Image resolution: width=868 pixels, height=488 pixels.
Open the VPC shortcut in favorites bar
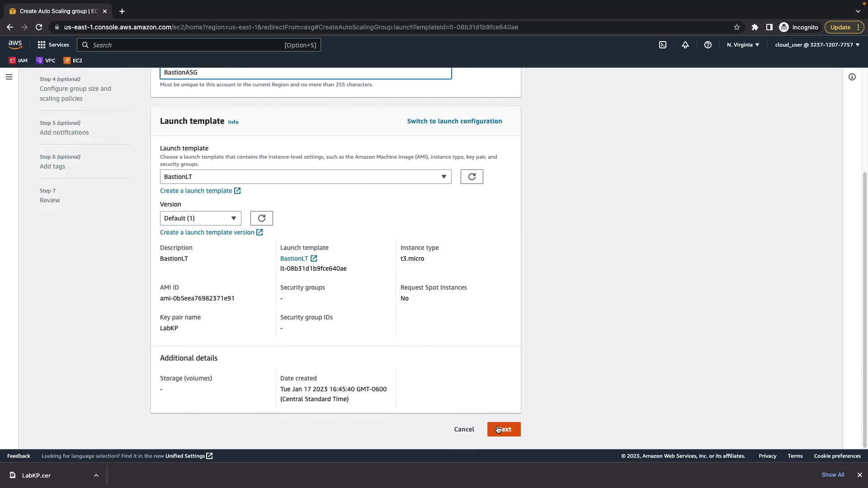(x=46, y=61)
